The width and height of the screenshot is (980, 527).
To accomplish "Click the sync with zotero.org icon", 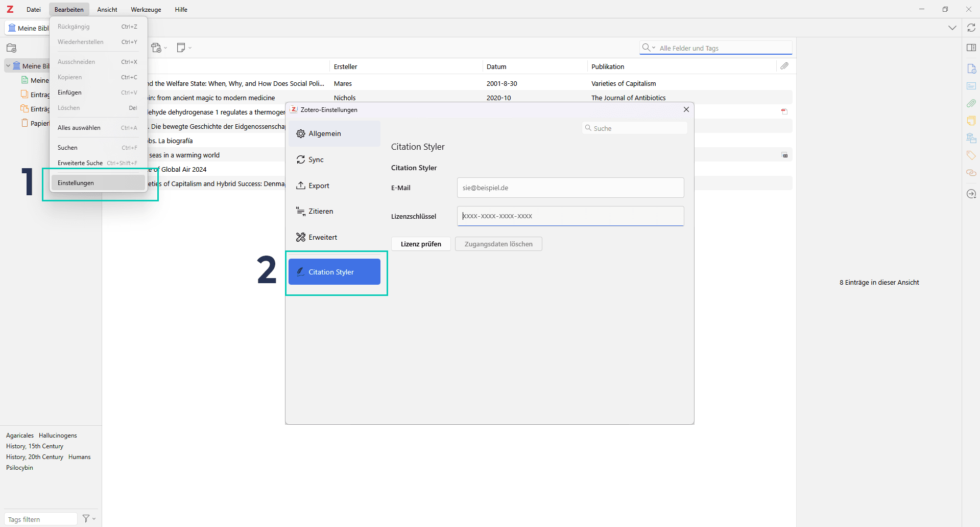I will 971,28.
